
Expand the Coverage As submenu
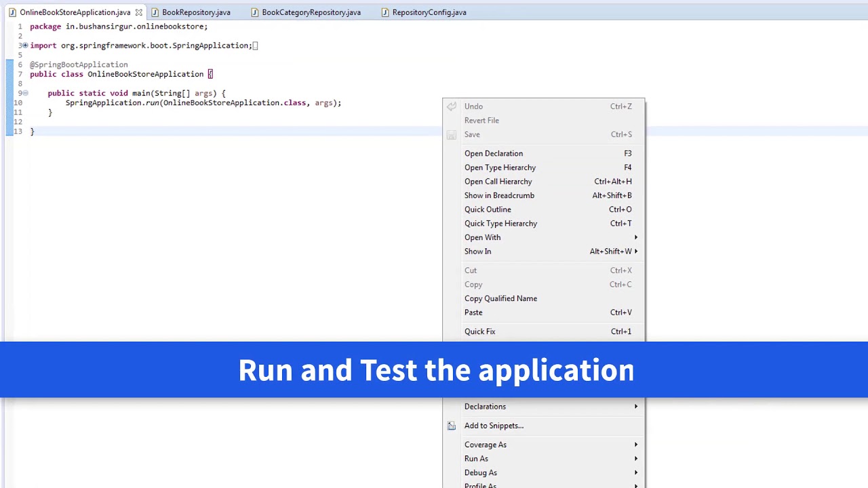coord(544,445)
